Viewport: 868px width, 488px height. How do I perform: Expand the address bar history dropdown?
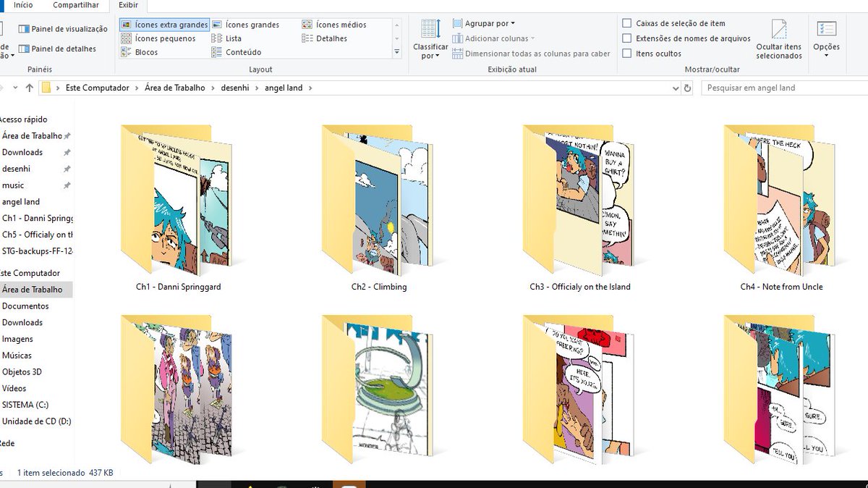click(x=674, y=88)
